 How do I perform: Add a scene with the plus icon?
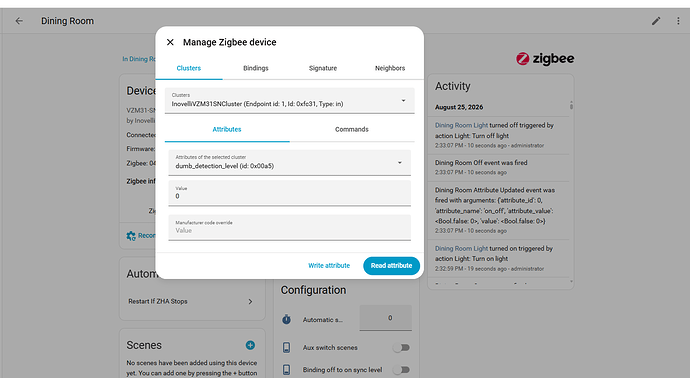tap(250, 345)
